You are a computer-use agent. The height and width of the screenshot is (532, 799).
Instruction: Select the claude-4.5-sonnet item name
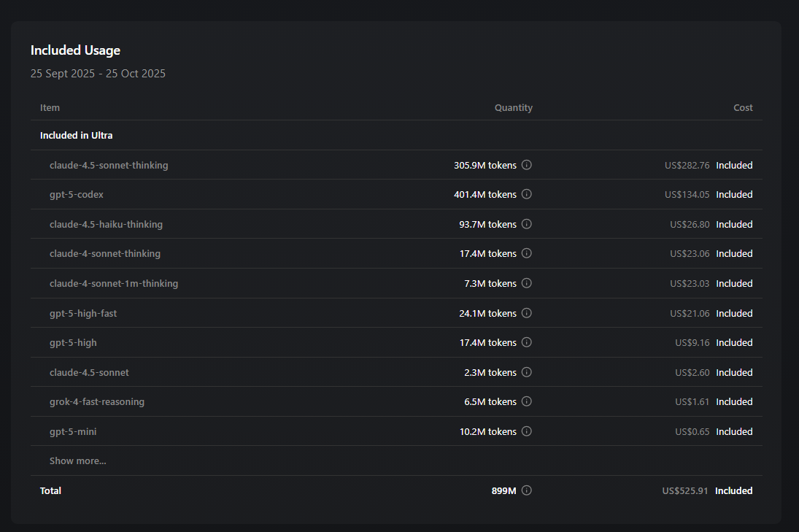[89, 372]
